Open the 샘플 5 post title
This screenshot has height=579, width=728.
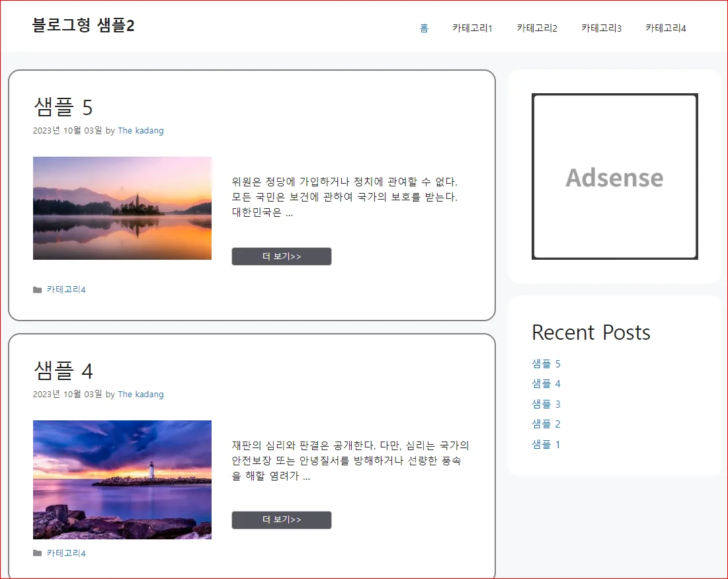click(63, 106)
